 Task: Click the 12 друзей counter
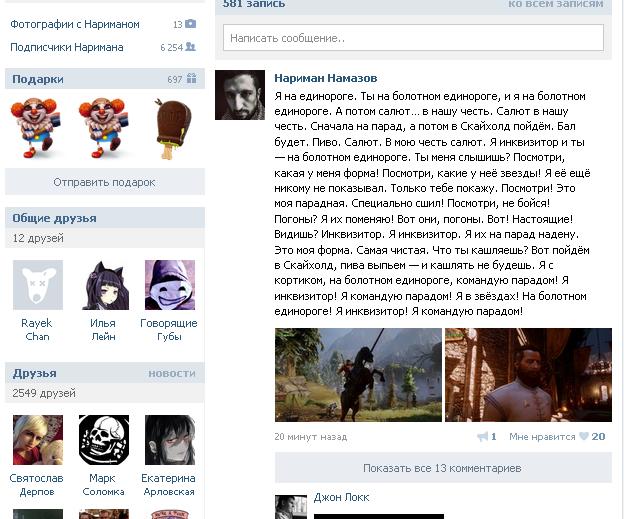pos(38,238)
